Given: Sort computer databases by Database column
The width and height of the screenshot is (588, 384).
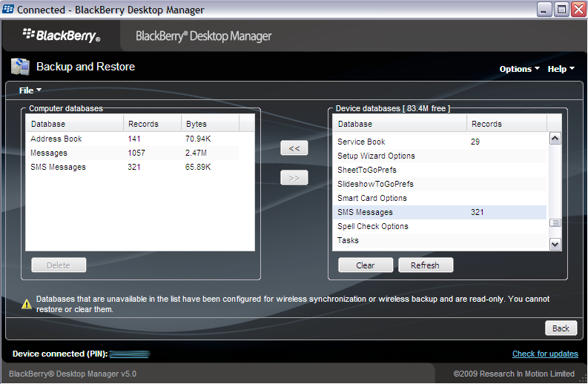Looking at the screenshot, I should (75, 124).
